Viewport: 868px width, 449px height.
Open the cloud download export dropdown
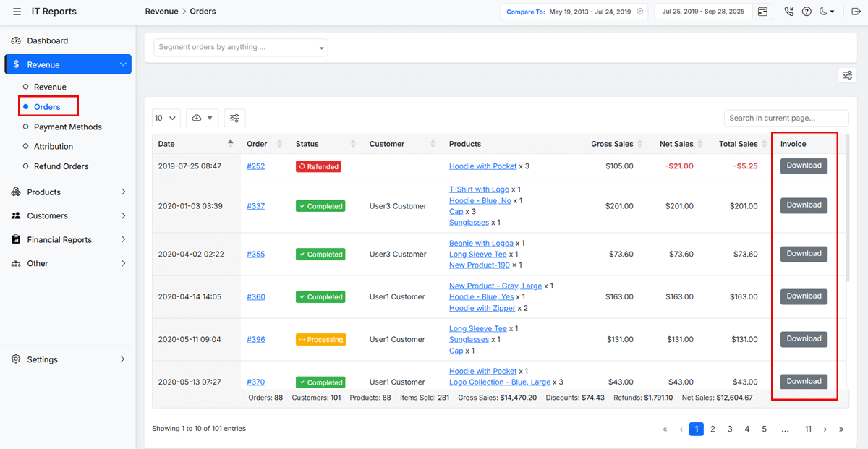pos(202,118)
